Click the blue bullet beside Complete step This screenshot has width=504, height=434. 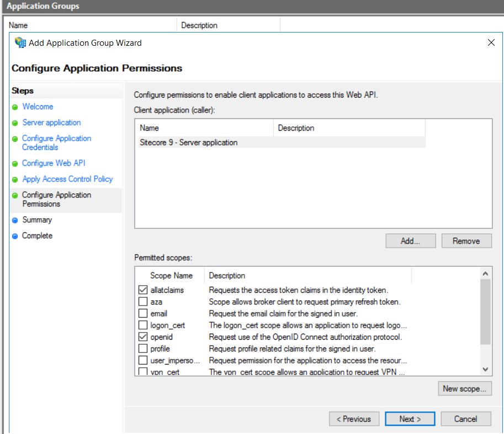[15, 236]
